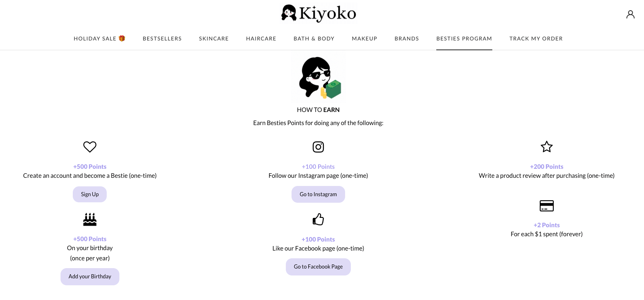Viewport: 644px width, 300px height.
Task: Click the Sign Up button
Action: [90, 194]
